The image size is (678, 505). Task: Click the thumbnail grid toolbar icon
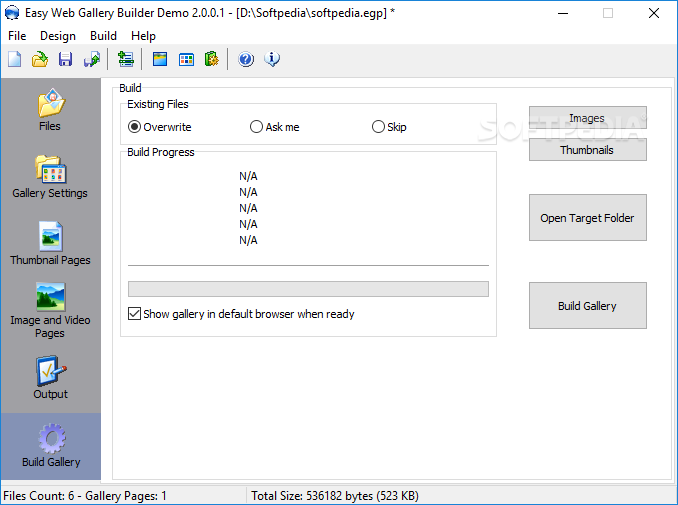(x=186, y=59)
